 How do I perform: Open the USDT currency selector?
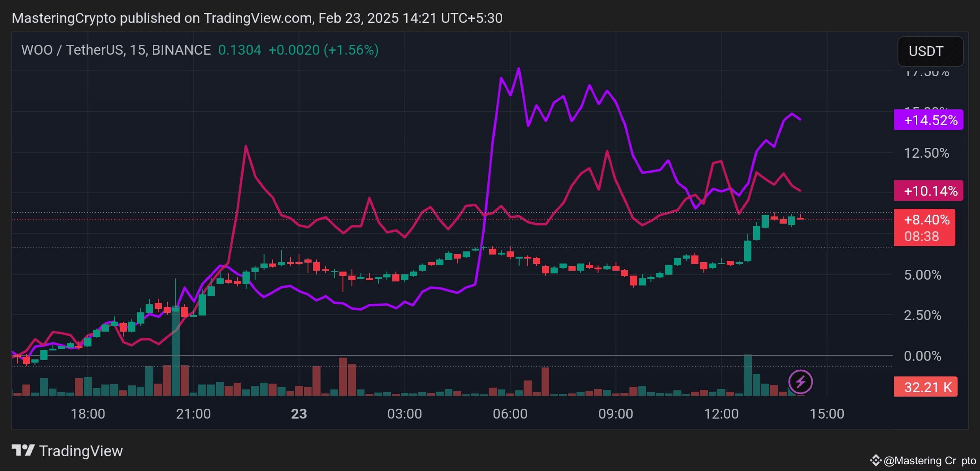coord(930,52)
